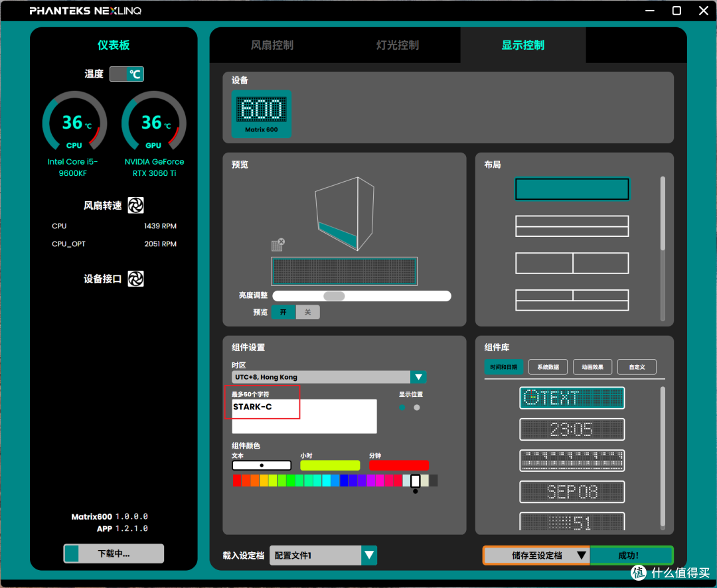The width and height of the screenshot is (717, 588).
Task: Click the STARK-C text input box
Action: (x=305, y=416)
